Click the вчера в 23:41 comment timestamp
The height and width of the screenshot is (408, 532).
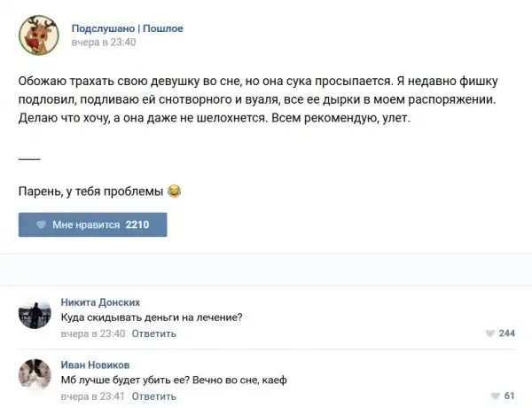click(92, 396)
